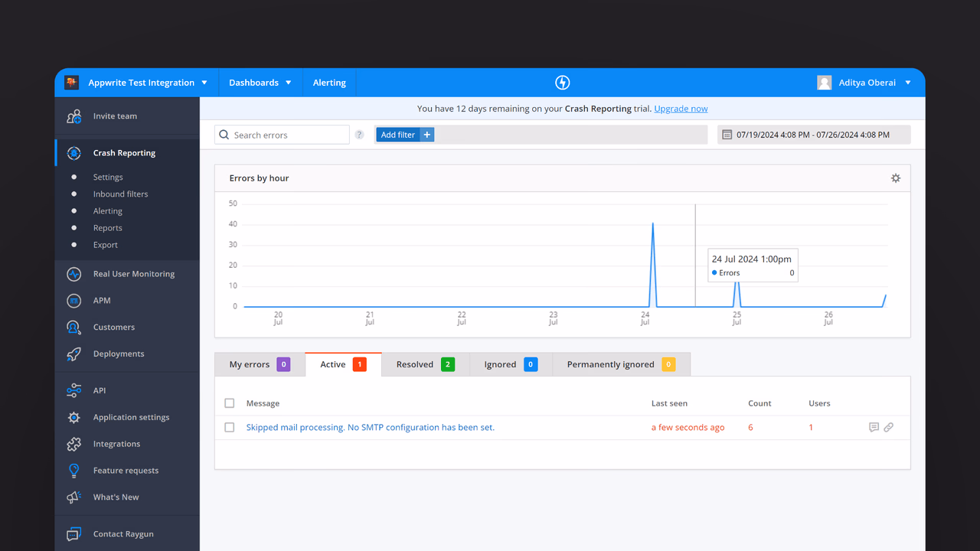Open the Errors by hour chart settings gear
Screen dimensions: 980x551
click(896, 178)
